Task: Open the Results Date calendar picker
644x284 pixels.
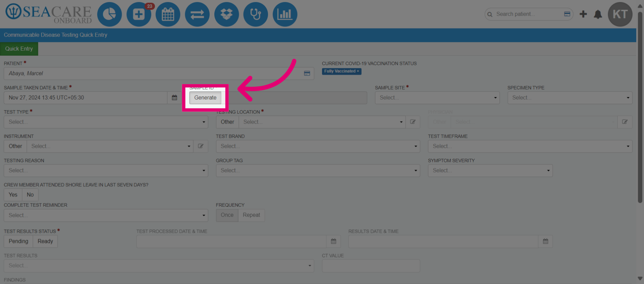Action: click(x=546, y=241)
